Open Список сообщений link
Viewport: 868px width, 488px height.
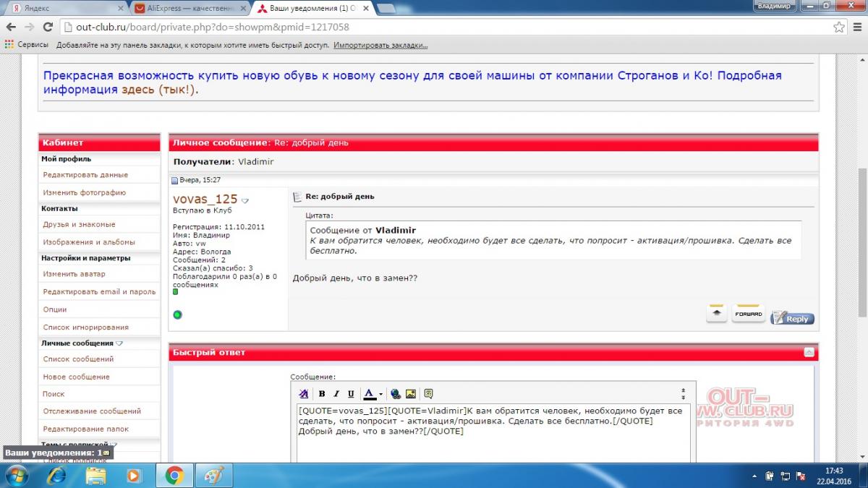click(x=78, y=359)
